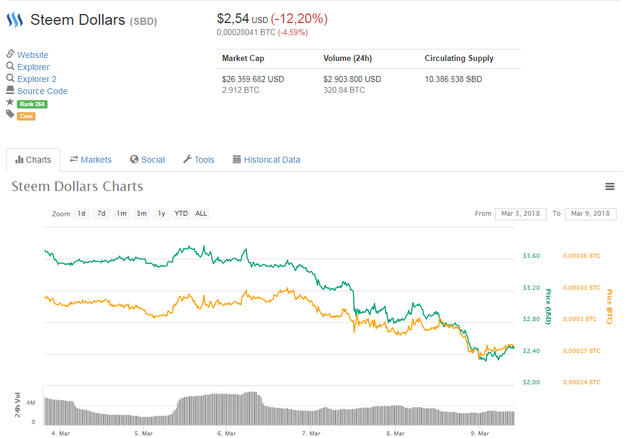Image resolution: width=640 pixels, height=438 pixels.
Task: Select the ALL zoom range
Action: coord(201,214)
